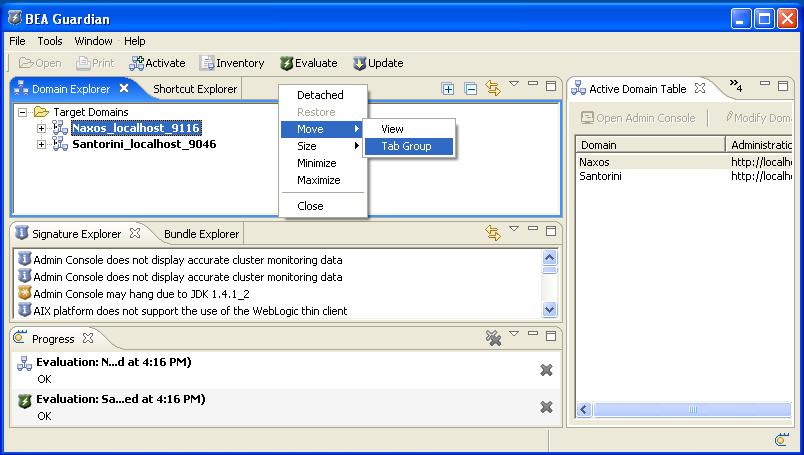Viewport: 804px width, 455px height.
Task: Select the Move context menu entry
Action: [321, 129]
